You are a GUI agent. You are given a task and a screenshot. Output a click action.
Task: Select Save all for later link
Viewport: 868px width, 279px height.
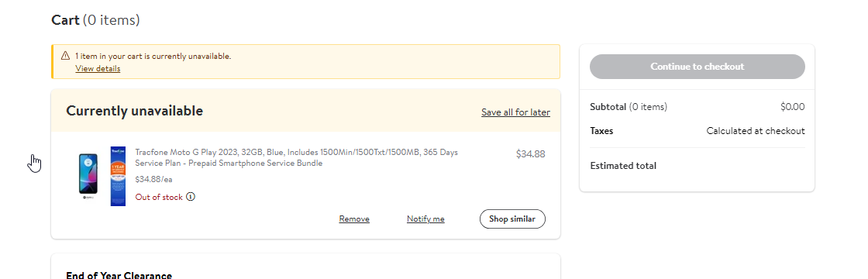pos(515,112)
